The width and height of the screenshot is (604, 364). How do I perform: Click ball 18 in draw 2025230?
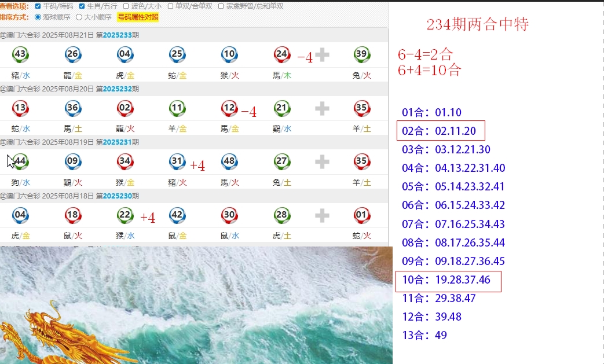[x=73, y=215]
